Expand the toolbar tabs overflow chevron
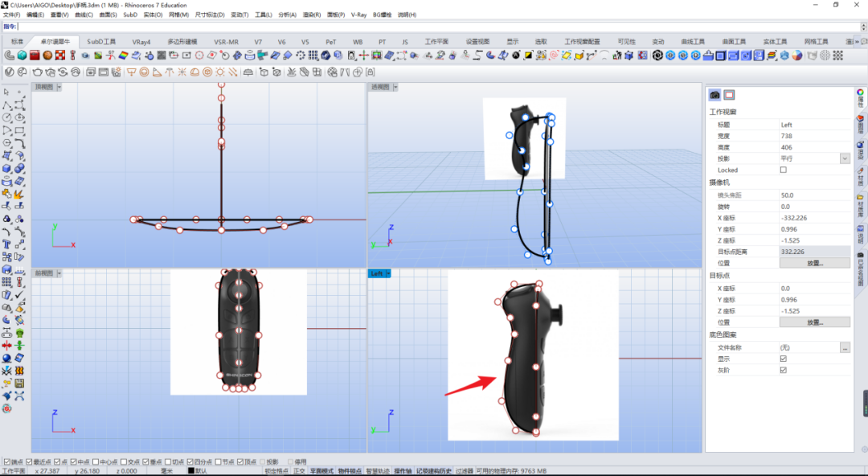The height and width of the screenshot is (476, 868). pos(858,42)
